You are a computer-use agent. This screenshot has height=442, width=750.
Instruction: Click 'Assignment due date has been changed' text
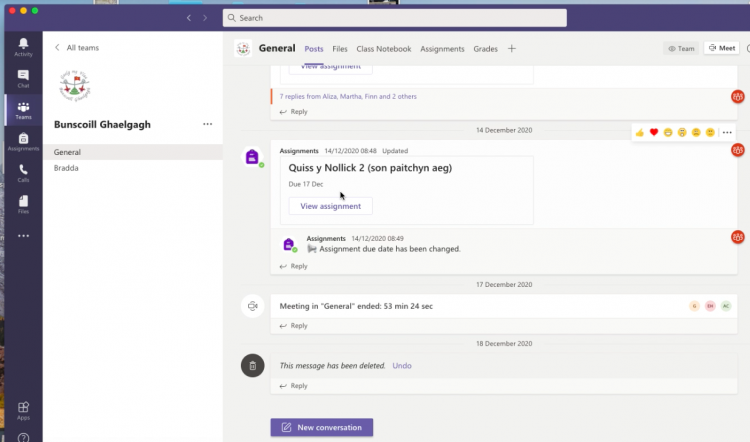tap(390, 249)
